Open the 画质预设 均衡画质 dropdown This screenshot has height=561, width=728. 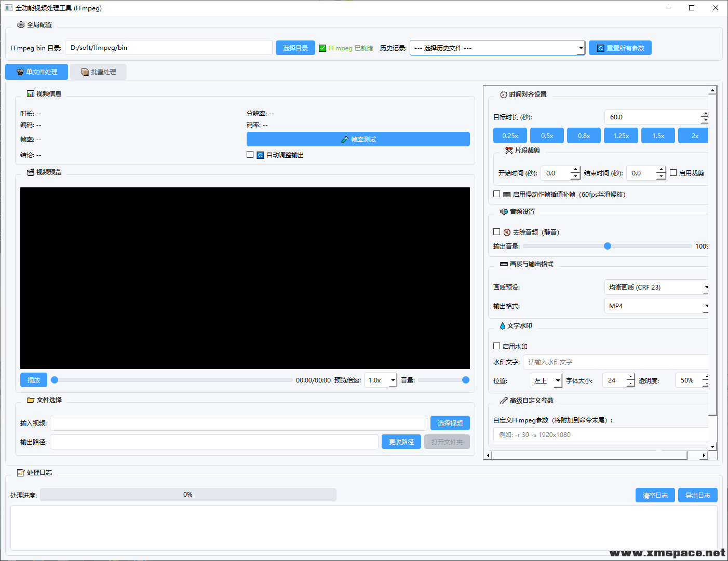pos(657,287)
